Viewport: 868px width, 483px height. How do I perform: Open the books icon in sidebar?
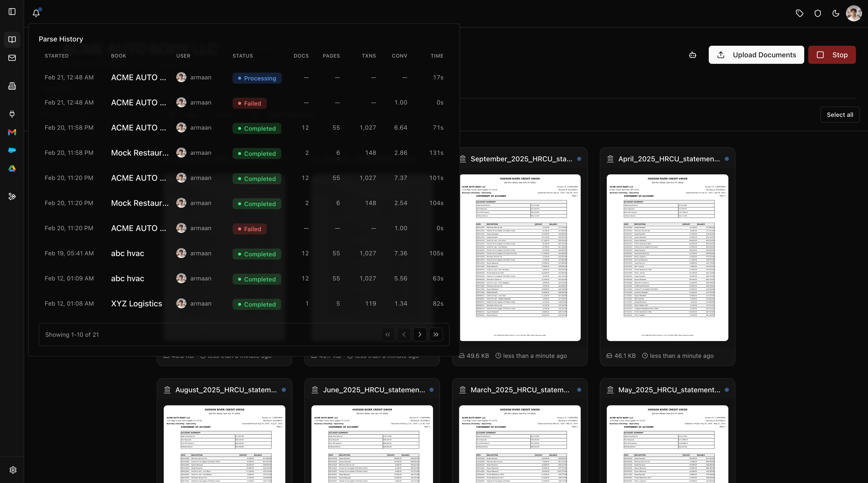point(12,39)
